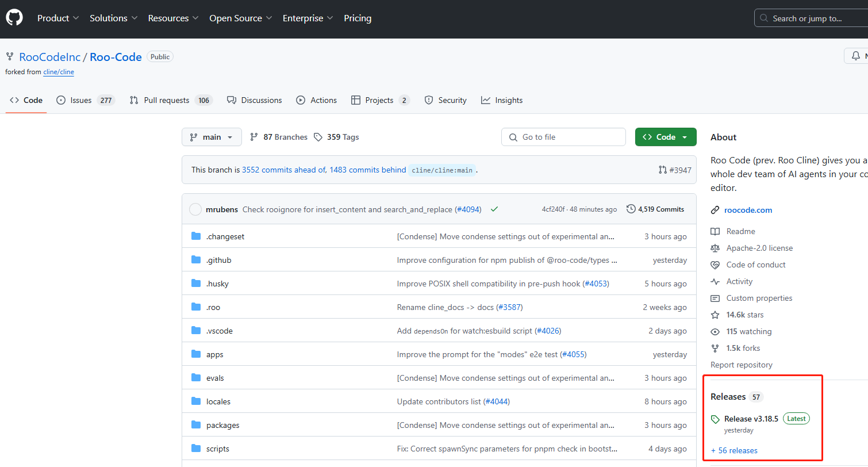
Task: Open the Enterprise dropdown
Action: tap(308, 18)
